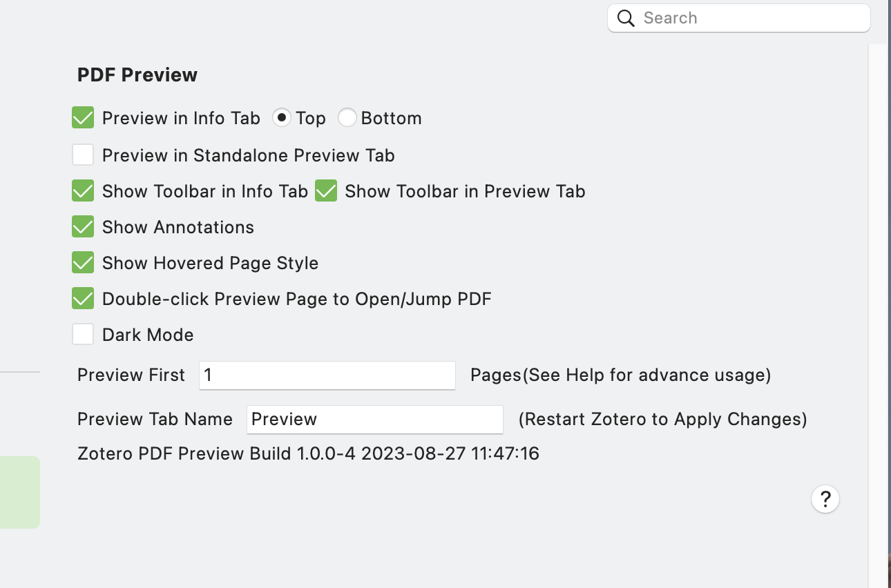Viewport: 891px width, 588px height.
Task: Uncheck Show Toolbar in Preview Tab
Action: [325, 190]
